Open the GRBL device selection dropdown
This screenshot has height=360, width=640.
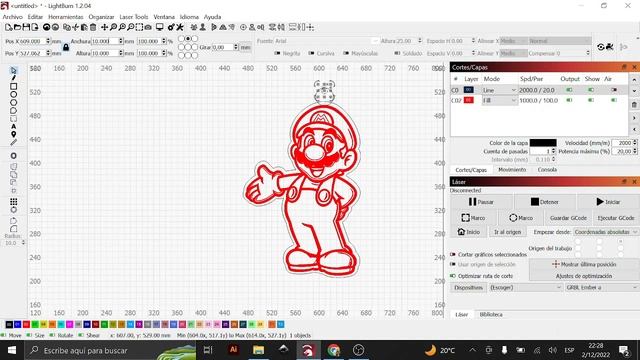pyautogui.click(x=602, y=288)
